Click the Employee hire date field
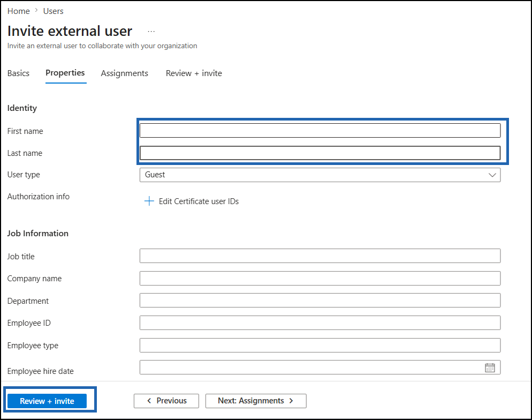Screen dimensions: 532x420 (x=320, y=367)
